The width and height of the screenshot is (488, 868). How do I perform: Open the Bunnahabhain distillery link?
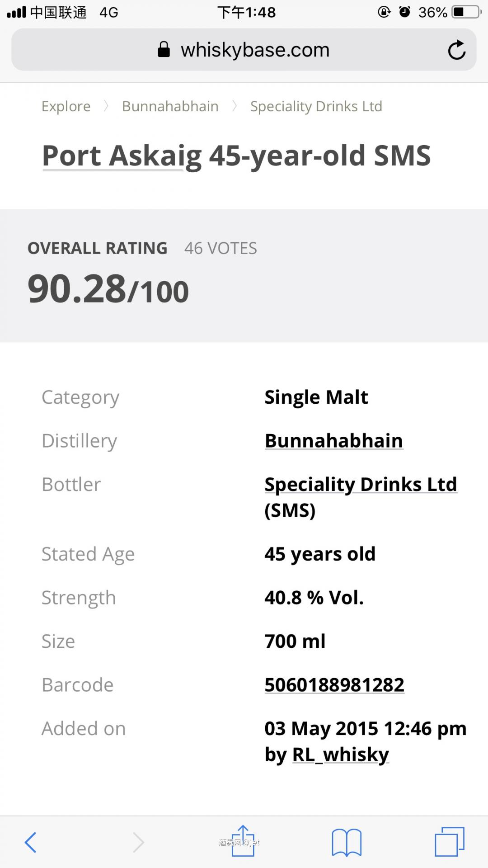tap(333, 441)
